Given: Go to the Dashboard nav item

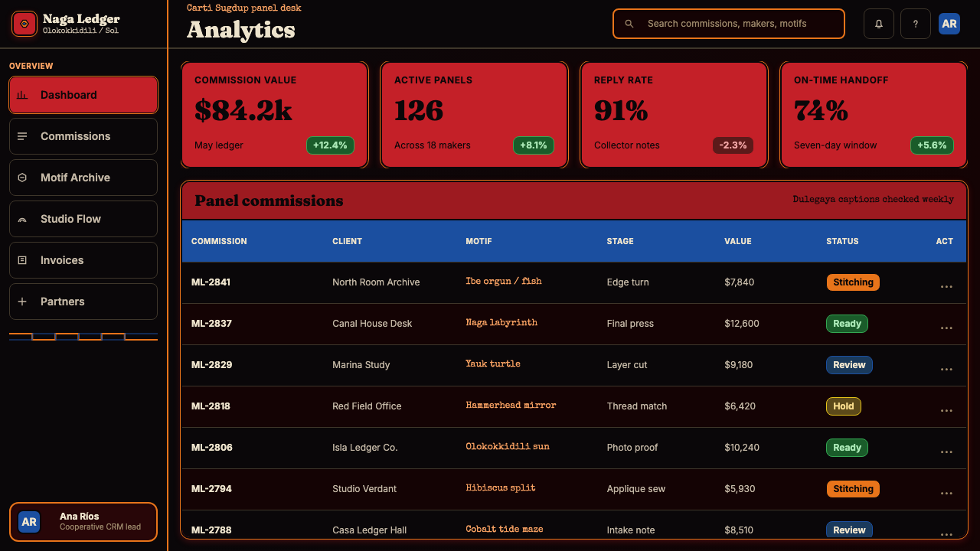Looking at the screenshot, I should click(x=83, y=95).
